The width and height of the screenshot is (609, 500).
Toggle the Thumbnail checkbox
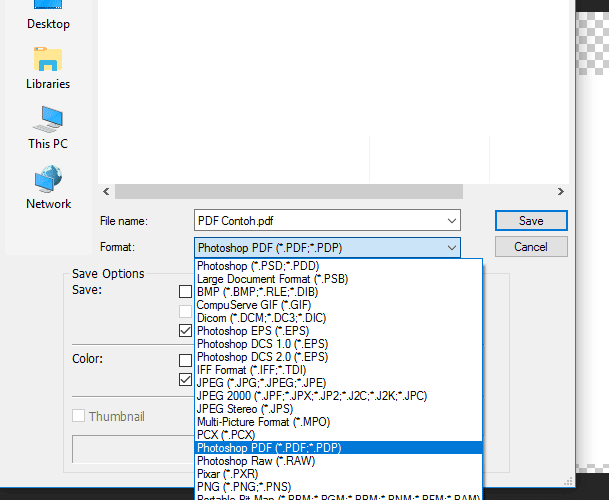tap(78, 416)
